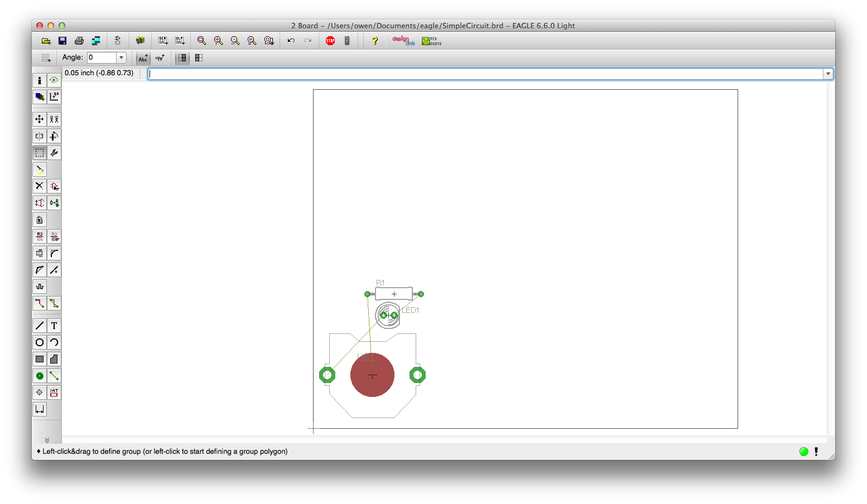Click the command line input field
867x504 pixels.
click(x=486, y=74)
